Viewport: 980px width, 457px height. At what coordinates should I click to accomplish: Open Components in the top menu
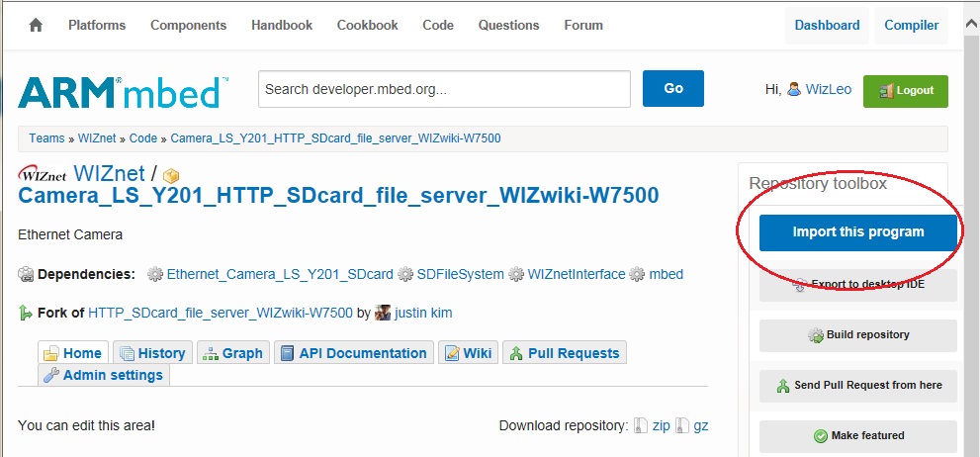click(188, 25)
